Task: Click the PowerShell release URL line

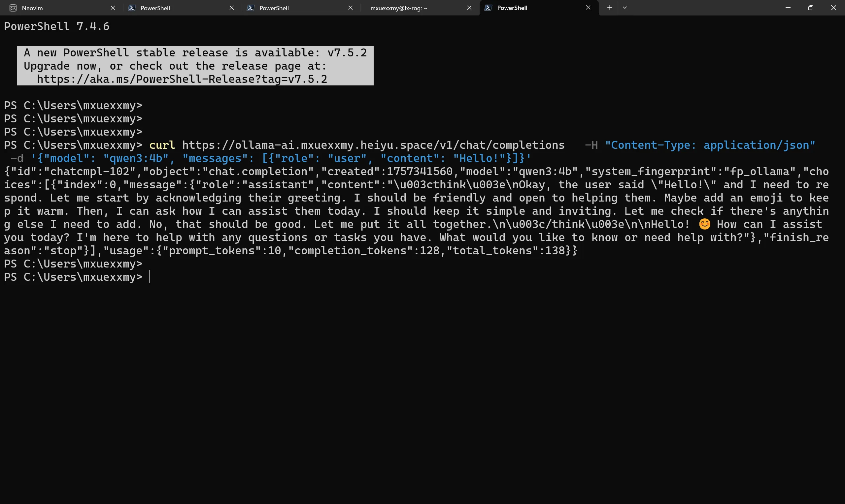Action: [182, 79]
